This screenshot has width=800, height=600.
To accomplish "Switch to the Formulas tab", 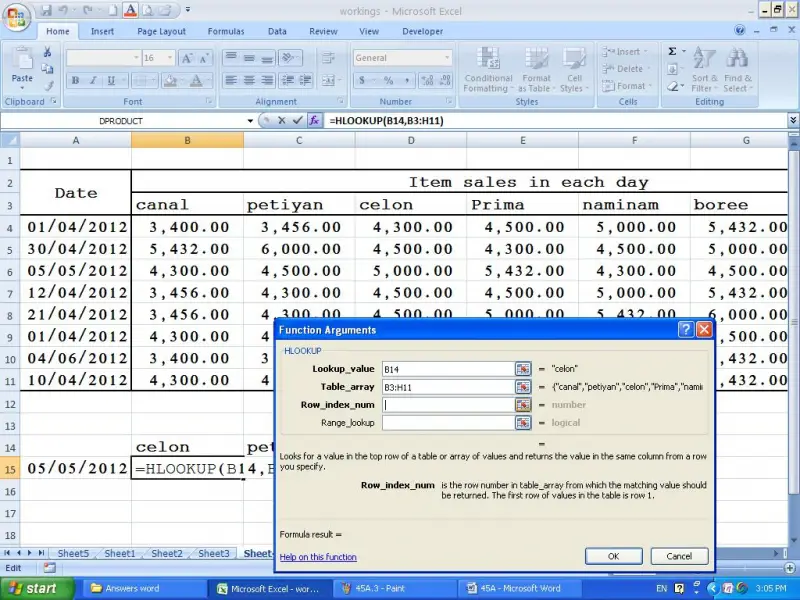I will 226,31.
